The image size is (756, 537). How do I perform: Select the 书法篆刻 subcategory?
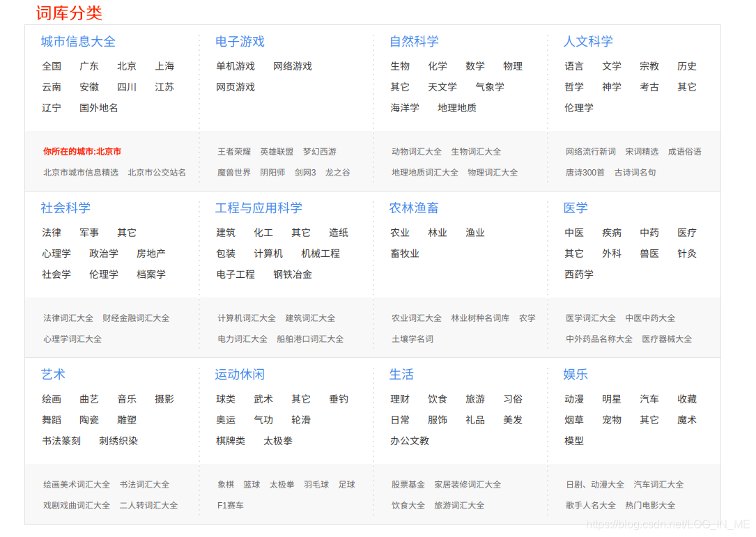61,441
